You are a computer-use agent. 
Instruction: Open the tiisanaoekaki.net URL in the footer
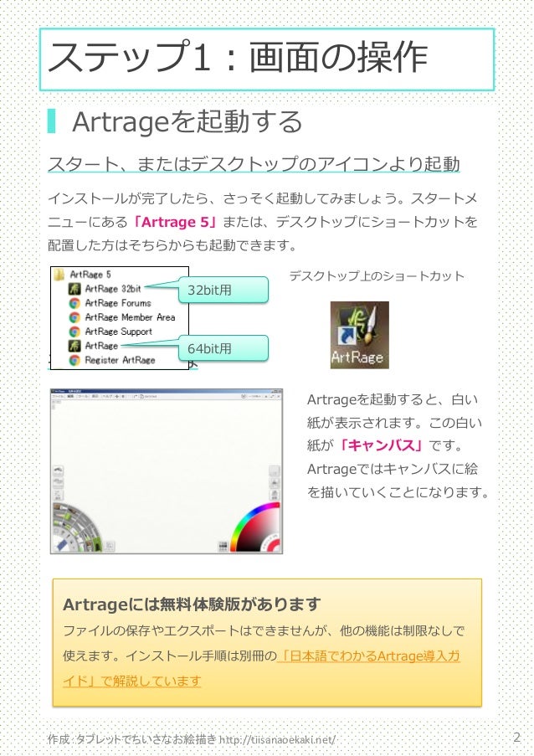[278, 739]
